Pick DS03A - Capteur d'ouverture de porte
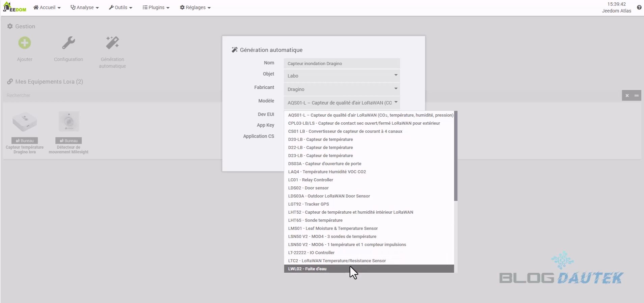 click(324, 164)
